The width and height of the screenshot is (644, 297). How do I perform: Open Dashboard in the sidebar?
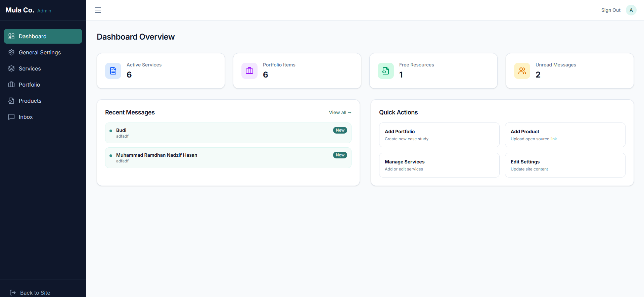43,36
